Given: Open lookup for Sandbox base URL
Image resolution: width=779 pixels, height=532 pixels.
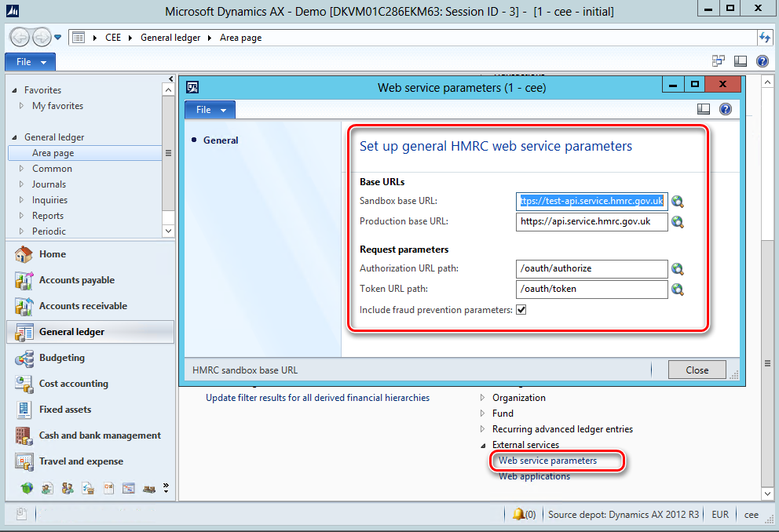Looking at the screenshot, I should [677, 201].
